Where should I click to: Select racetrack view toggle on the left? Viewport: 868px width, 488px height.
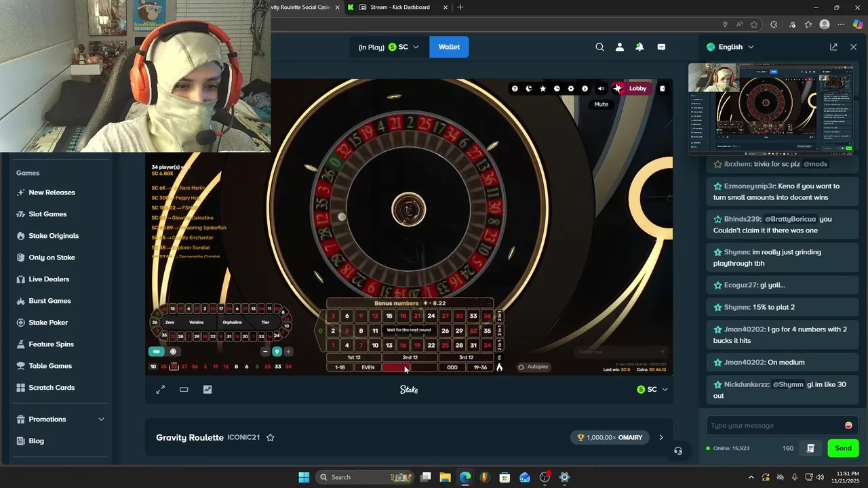click(x=156, y=352)
